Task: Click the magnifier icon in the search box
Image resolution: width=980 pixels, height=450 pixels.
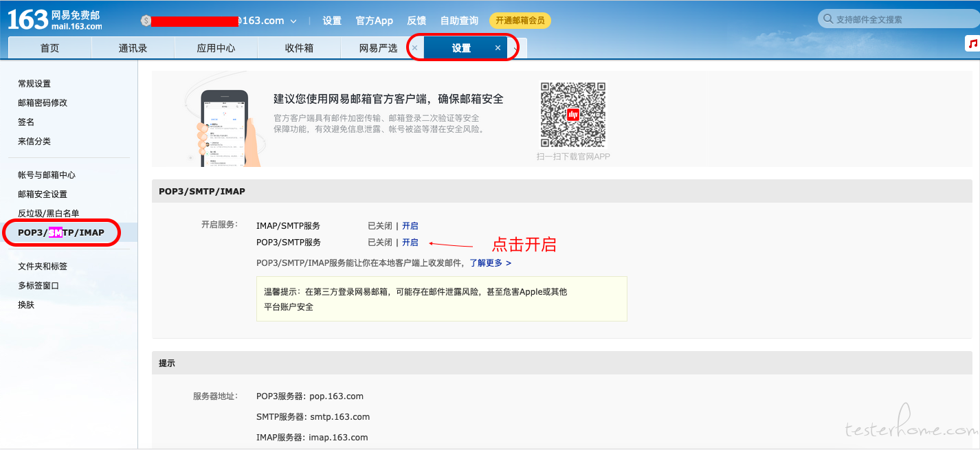Action: pos(828,19)
